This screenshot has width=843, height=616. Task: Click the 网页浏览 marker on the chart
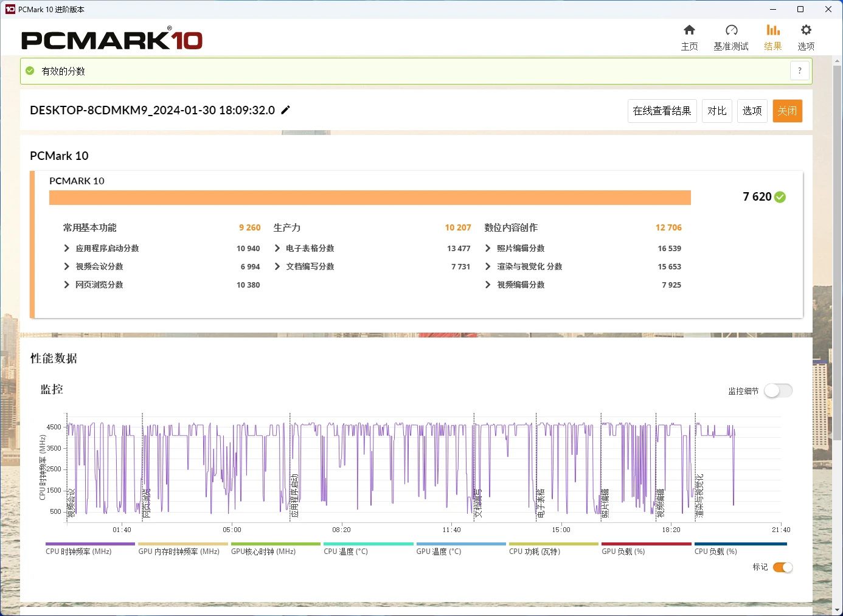(147, 503)
